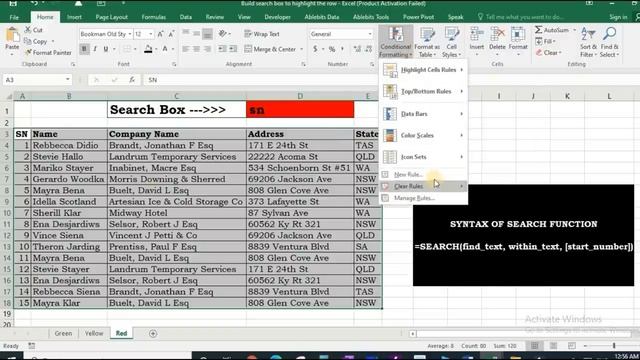This screenshot has height=360, width=640.
Task: Click the Copy icon
Action: [28, 41]
